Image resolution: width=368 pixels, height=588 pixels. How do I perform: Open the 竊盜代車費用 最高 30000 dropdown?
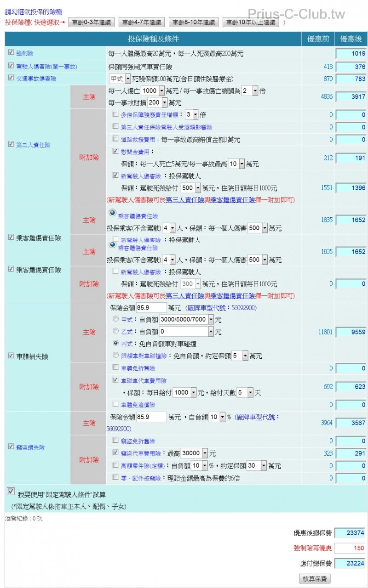pos(194,453)
